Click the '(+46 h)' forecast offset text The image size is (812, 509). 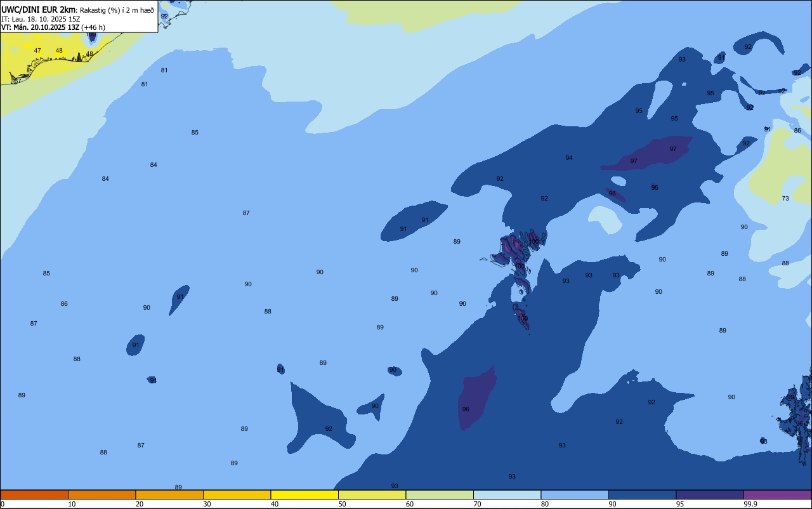pyautogui.click(x=93, y=27)
